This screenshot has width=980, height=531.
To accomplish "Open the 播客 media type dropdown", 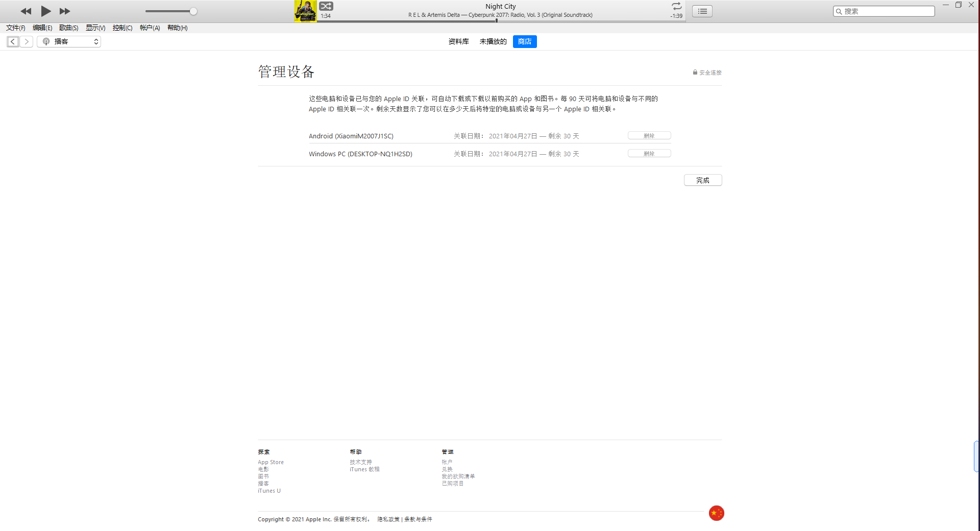I will pos(69,42).
